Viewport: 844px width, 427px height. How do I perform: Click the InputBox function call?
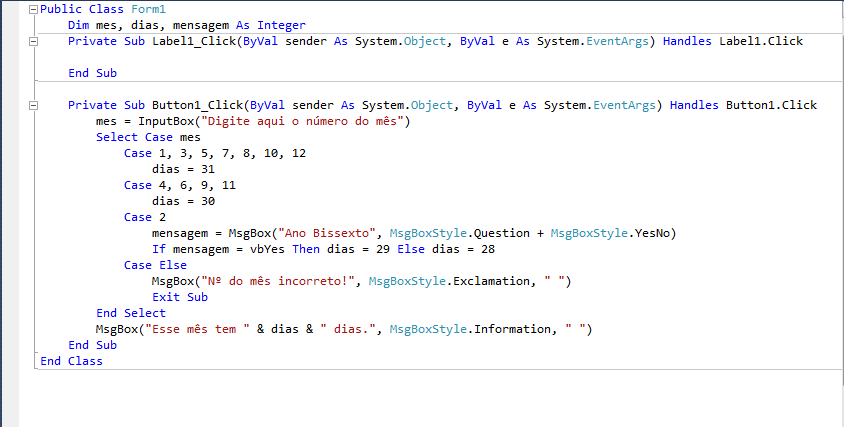[x=166, y=121]
